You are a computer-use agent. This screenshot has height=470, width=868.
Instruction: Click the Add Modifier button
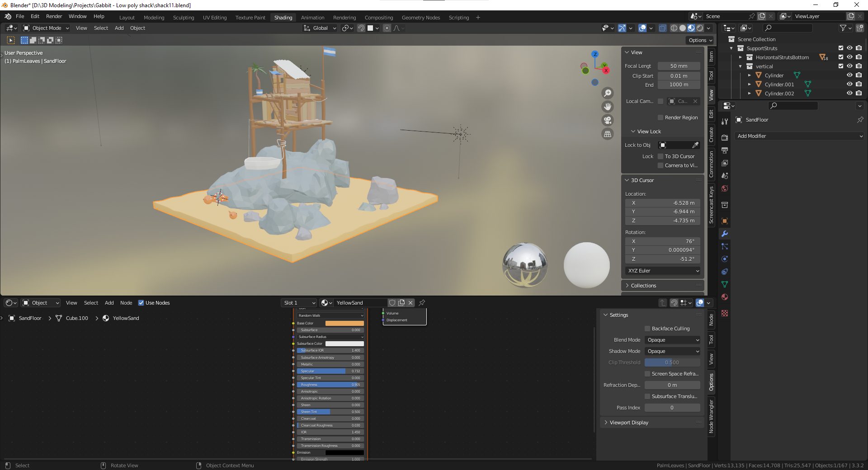click(799, 136)
